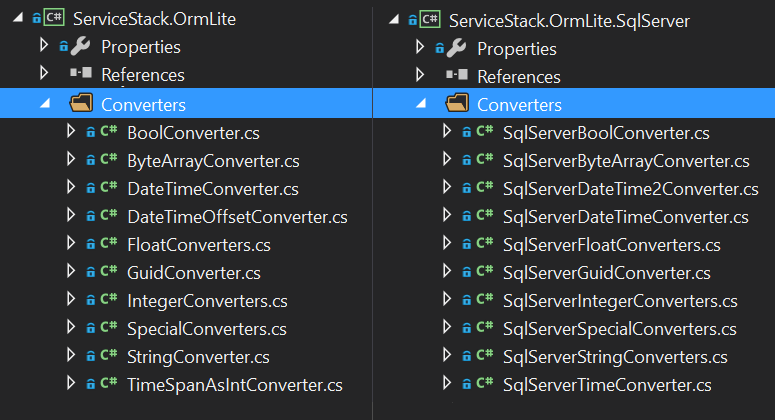Expand Properties under ServiceStack.OrmLite.SqlServer
The image size is (775, 420).
(x=420, y=47)
